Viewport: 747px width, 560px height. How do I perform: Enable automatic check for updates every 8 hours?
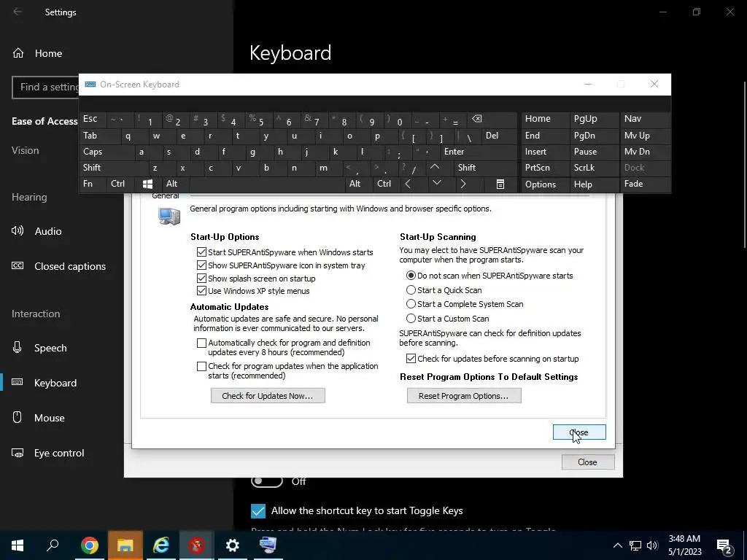[x=201, y=343]
